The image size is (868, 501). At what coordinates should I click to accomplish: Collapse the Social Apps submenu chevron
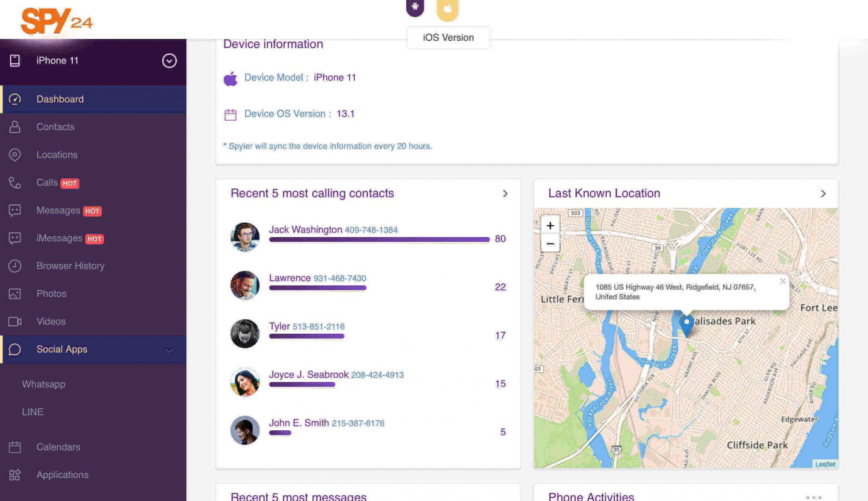click(169, 350)
